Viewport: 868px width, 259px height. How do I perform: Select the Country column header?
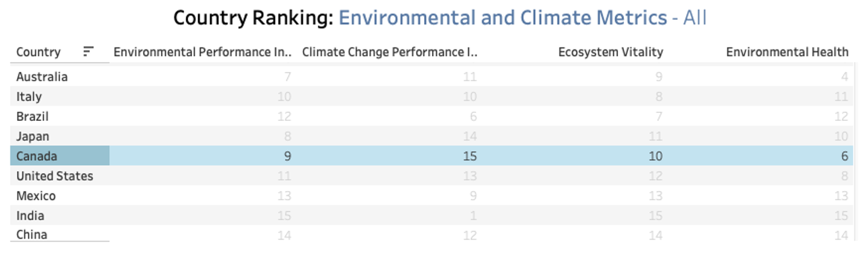pos(38,52)
